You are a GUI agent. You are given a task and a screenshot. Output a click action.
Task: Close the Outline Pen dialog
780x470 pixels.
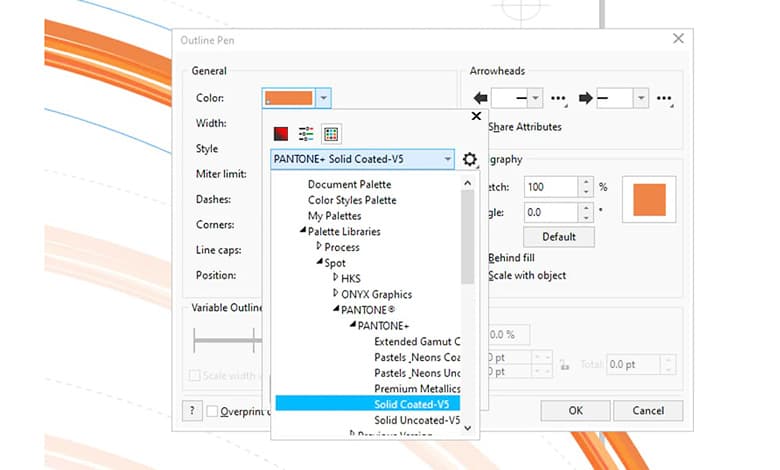pos(678,39)
